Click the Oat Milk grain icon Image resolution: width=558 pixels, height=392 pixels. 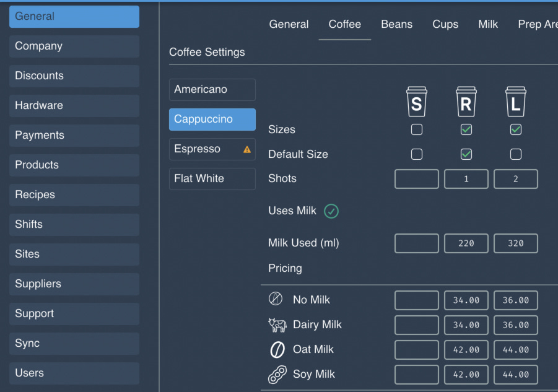277,350
